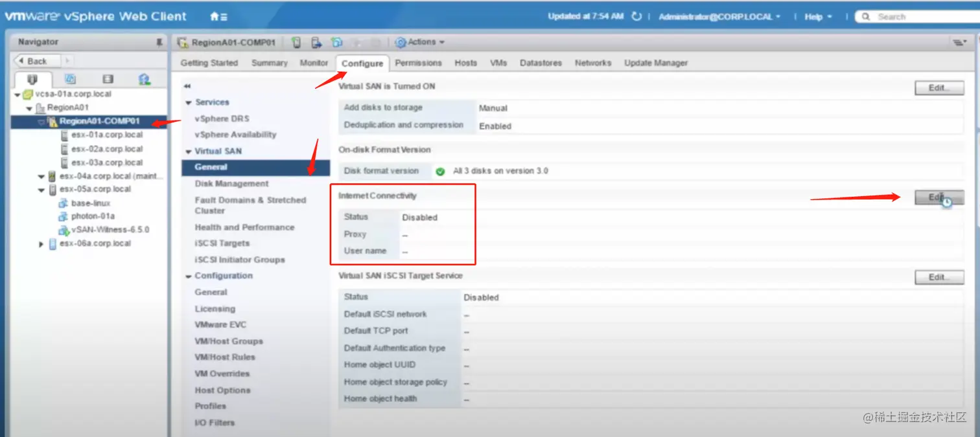Open vSphere Availability settings

click(x=235, y=135)
